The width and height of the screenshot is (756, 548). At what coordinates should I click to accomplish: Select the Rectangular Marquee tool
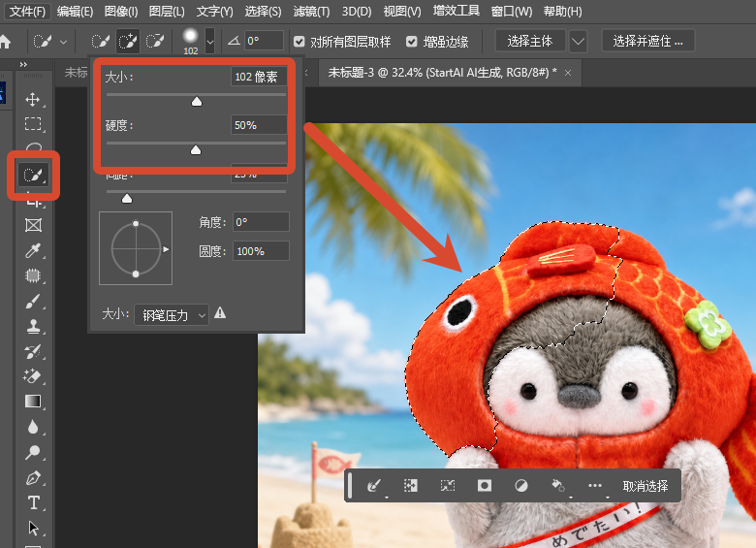click(x=33, y=124)
